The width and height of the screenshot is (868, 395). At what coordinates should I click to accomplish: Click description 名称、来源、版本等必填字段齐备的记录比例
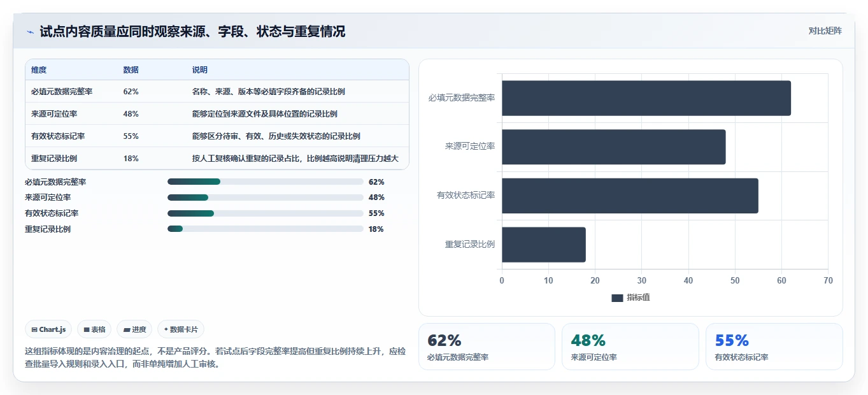click(269, 92)
